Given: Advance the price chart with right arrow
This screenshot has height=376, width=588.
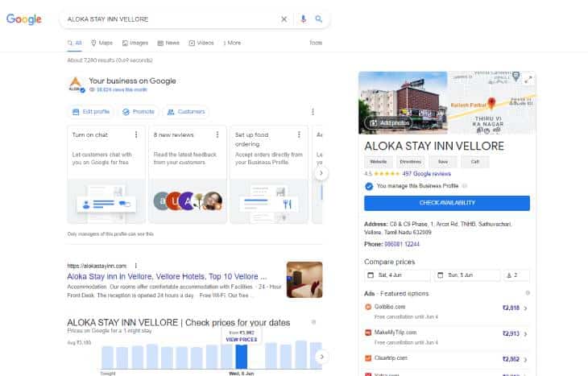Looking at the screenshot, I should pos(321,357).
